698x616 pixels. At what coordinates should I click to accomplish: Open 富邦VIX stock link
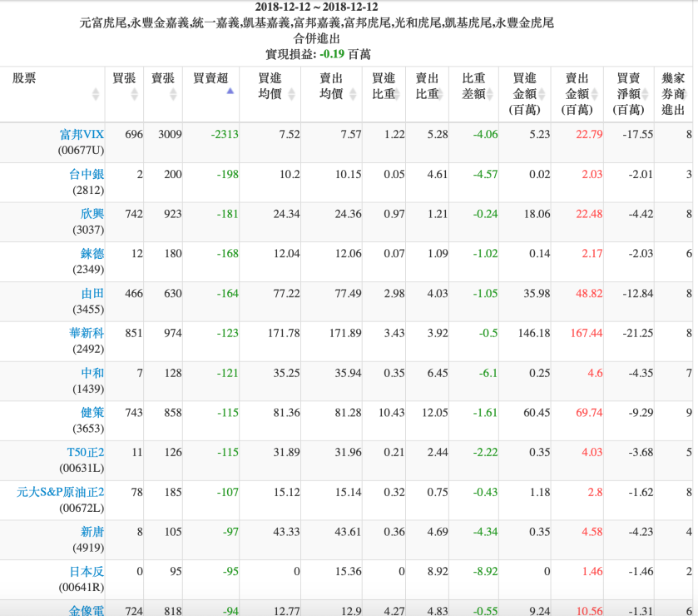82,134
